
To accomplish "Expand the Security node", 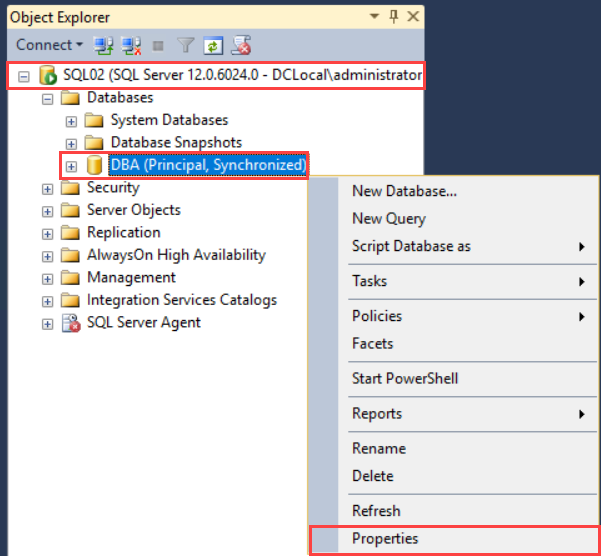I will click(48, 189).
